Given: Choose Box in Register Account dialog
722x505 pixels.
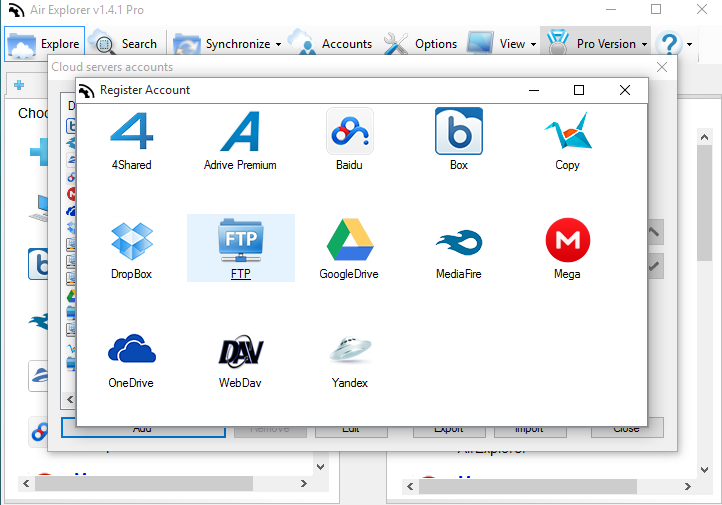Looking at the screenshot, I should [459, 141].
